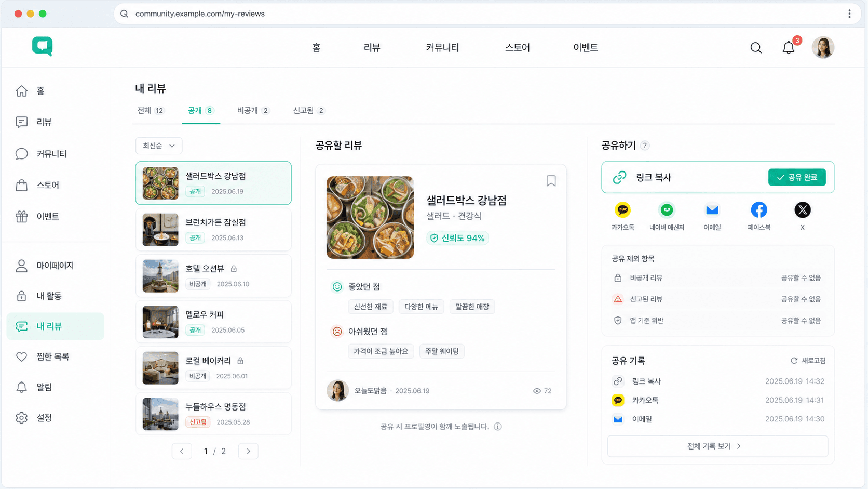Select the 샐러드박스 강남점 list item
868x489 pixels.
click(213, 183)
